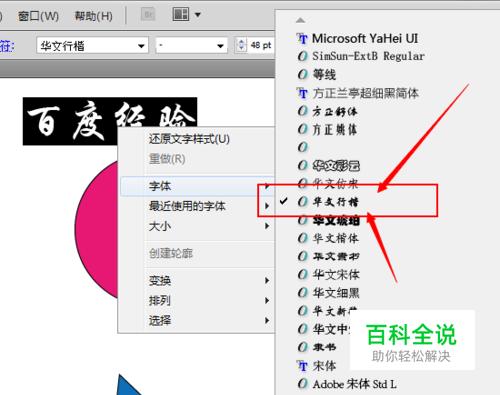
Task: Select the 宋体 font
Action: 324,366
